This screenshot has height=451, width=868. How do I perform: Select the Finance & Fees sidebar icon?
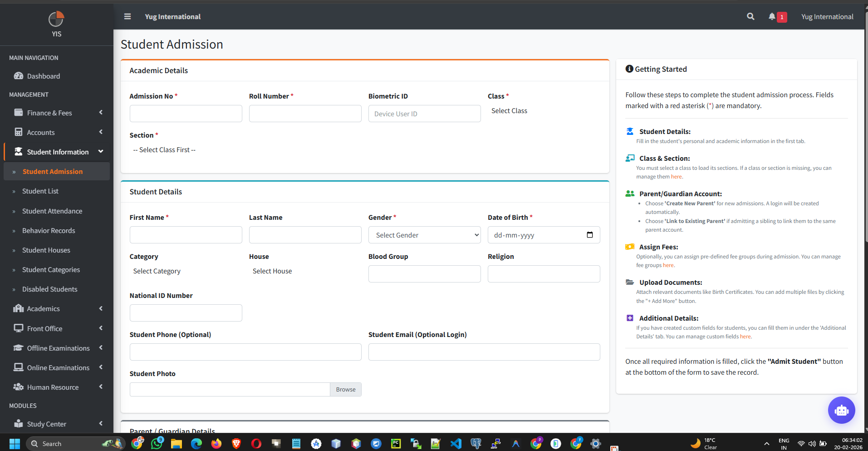point(19,113)
